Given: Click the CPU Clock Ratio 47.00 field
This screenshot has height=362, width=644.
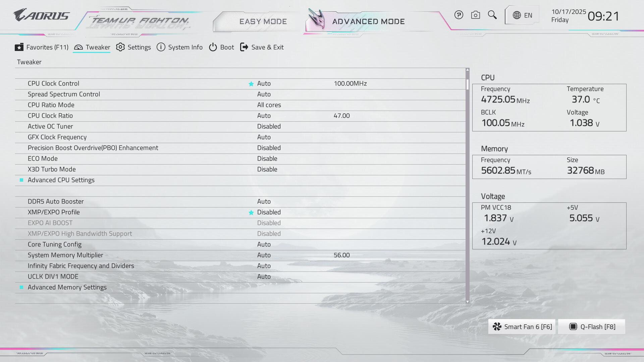Looking at the screenshot, I should (x=341, y=116).
